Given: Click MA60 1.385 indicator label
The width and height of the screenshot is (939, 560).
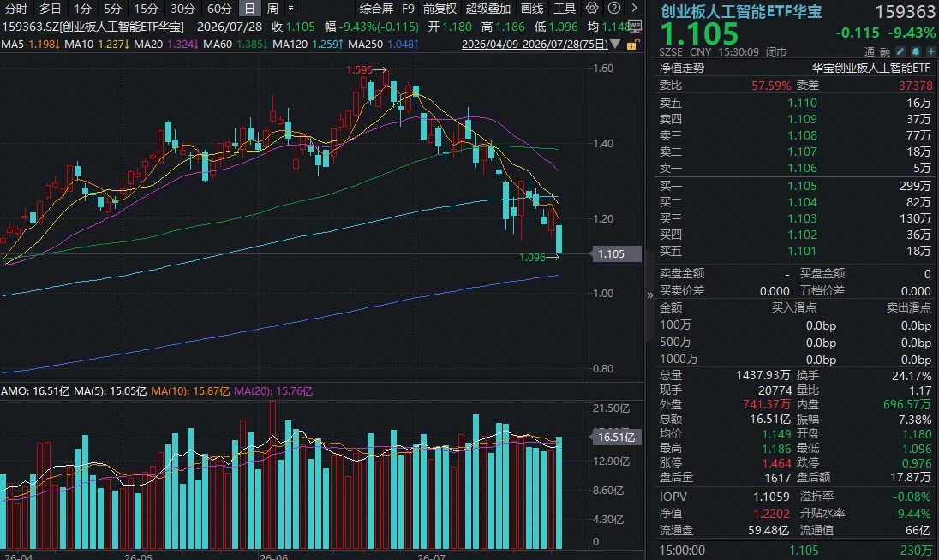Looking at the screenshot, I should tap(236, 44).
